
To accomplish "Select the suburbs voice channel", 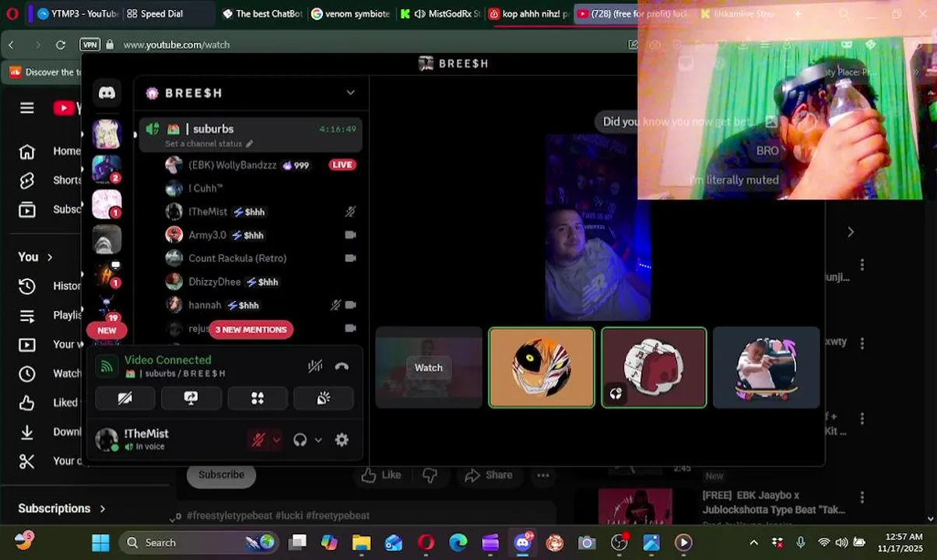I will click(x=251, y=135).
